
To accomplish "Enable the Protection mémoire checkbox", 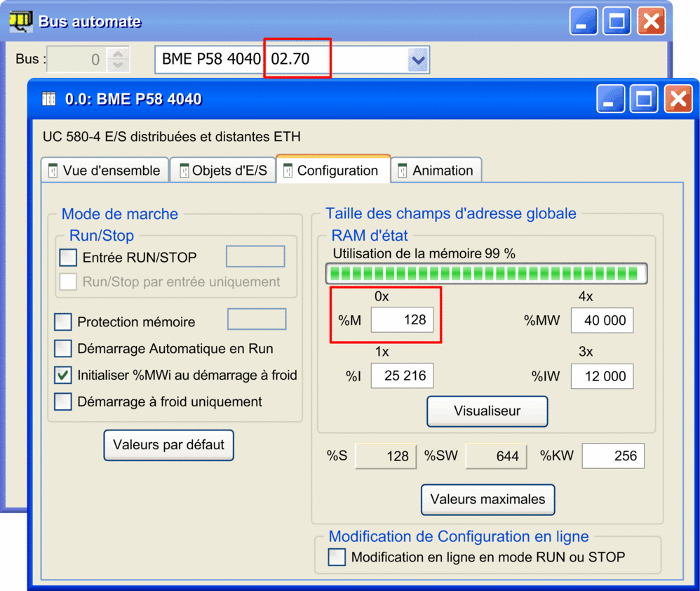I will point(63,321).
